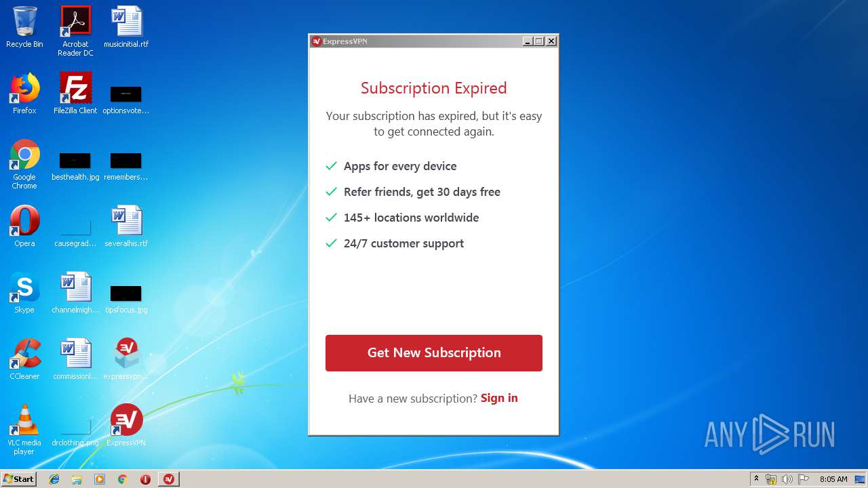Open the Action Center flag icon
The width and height of the screenshot is (868, 488).
(804, 479)
